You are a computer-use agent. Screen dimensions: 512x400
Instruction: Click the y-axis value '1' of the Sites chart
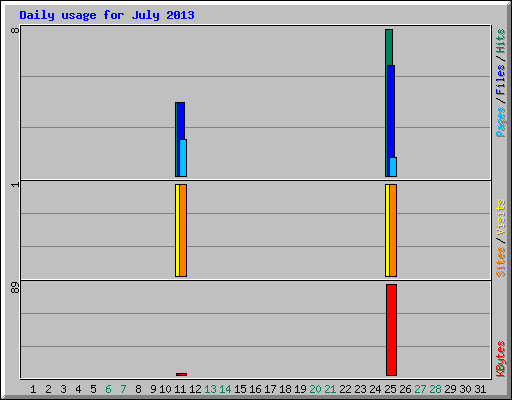pyautogui.click(x=15, y=184)
